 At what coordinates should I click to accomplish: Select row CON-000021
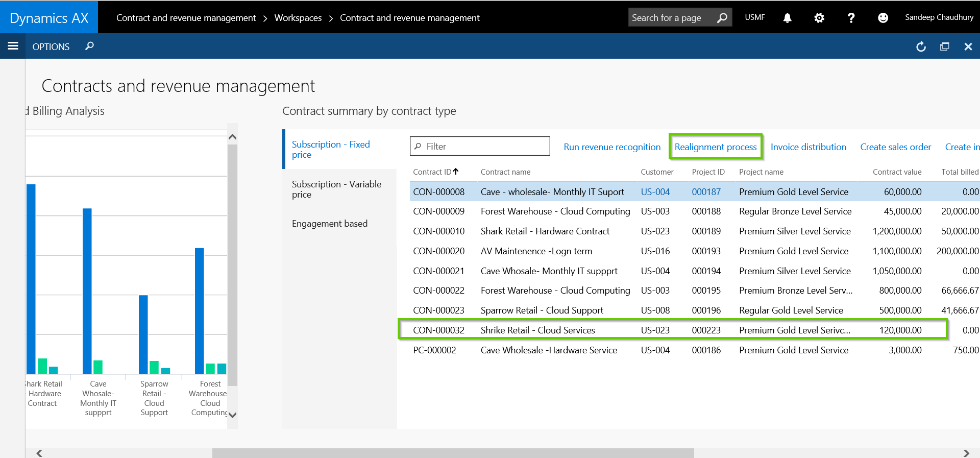click(694, 271)
